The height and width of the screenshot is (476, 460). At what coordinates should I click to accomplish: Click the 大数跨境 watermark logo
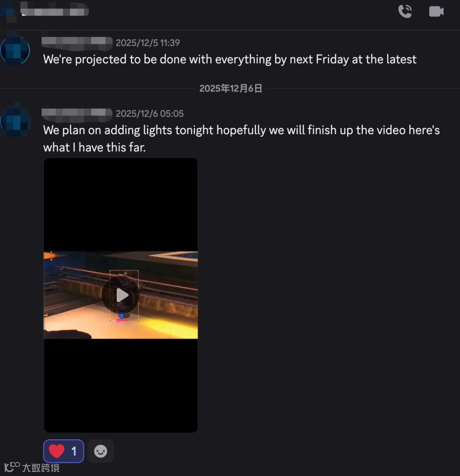tap(32, 467)
